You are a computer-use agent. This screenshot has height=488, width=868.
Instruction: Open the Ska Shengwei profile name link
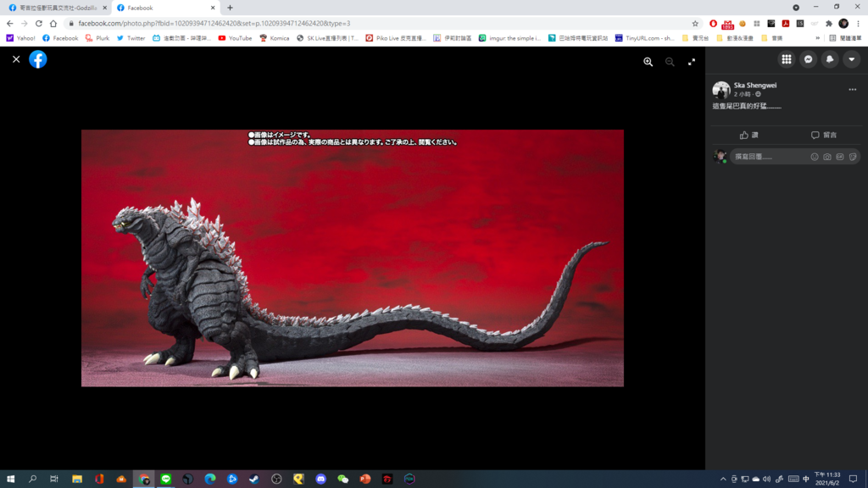755,86
